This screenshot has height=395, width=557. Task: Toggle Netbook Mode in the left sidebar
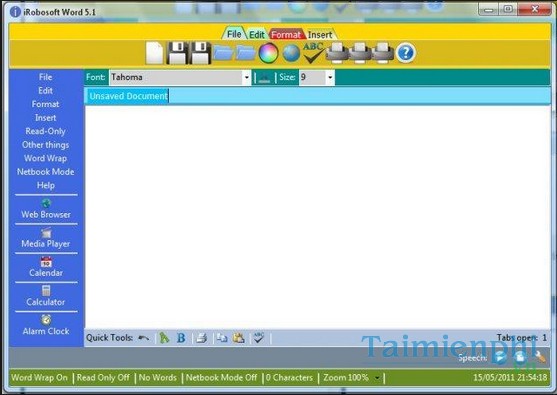45,172
